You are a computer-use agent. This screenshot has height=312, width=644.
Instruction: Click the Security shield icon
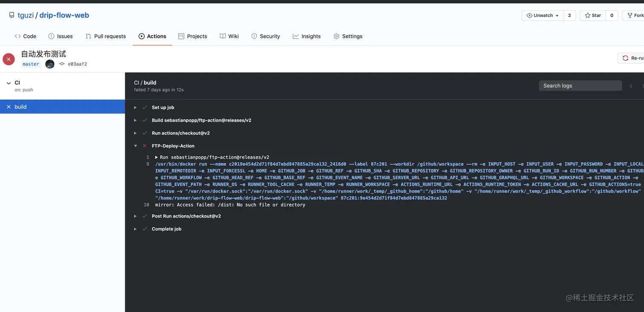click(254, 36)
